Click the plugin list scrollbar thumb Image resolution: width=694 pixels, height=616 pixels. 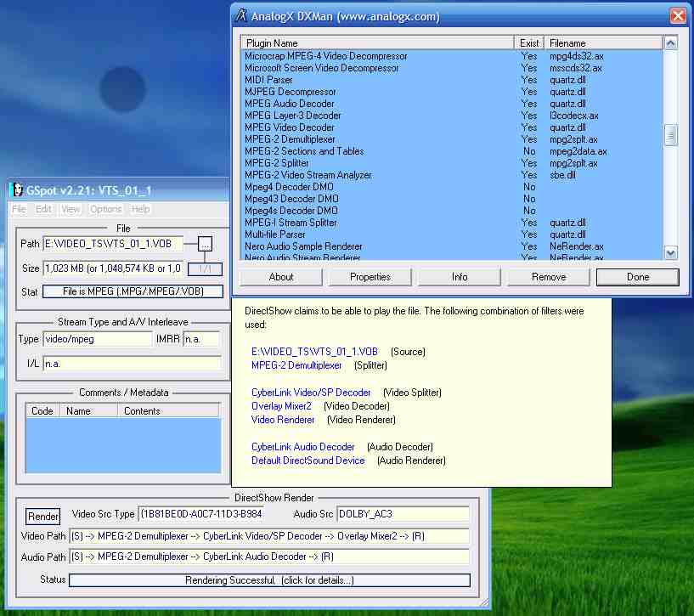(670, 135)
